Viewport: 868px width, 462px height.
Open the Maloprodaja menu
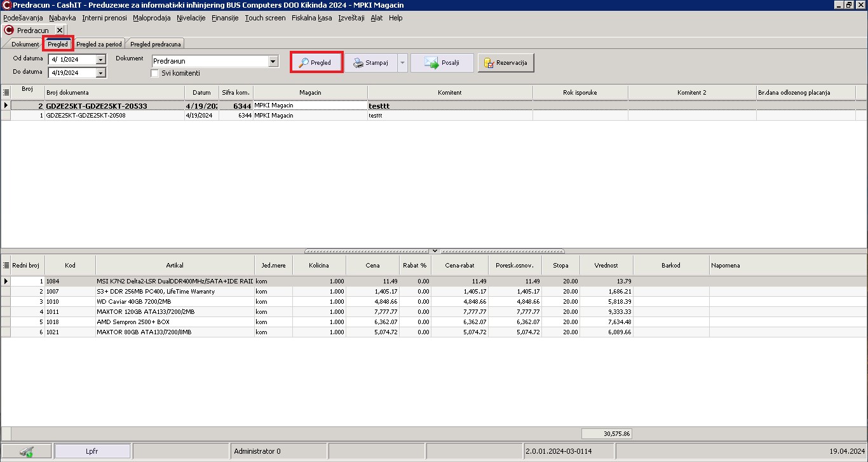click(x=152, y=18)
